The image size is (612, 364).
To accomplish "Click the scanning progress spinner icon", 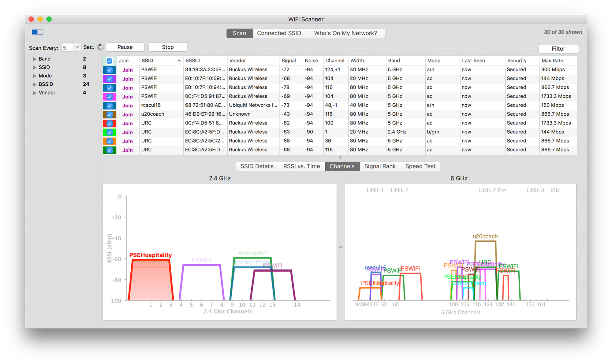I will pyautogui.click(x=100, y=47).
